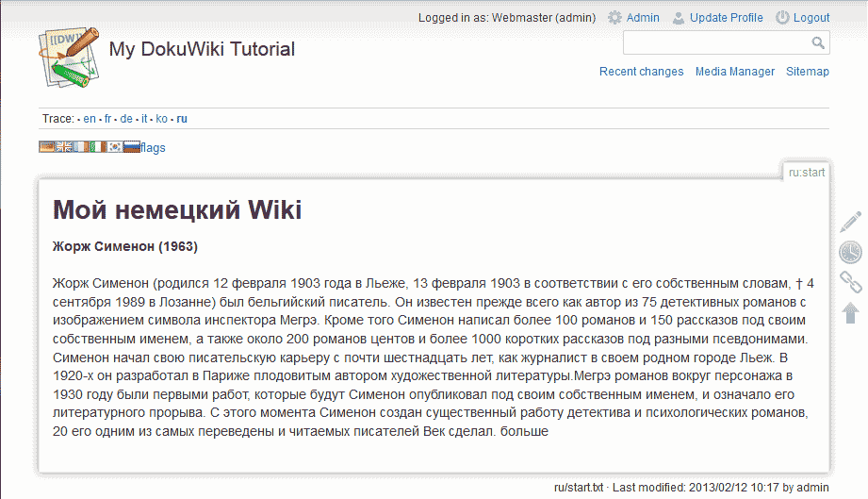Open 'it' in the Trace breadcrumb
This screenshot has height=499, width=868.
pos(144,119)
